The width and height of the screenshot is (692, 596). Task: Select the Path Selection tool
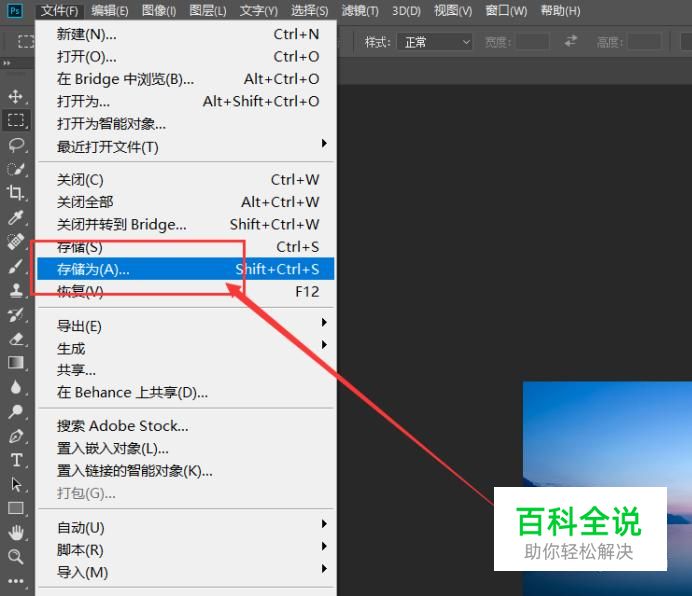16,484
